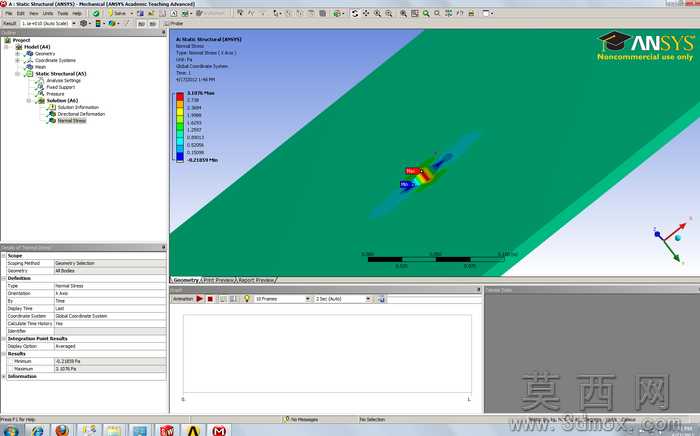Click the Solution Information yellow icon
The height and width of the screenshot is (436, 700).
click(x=52, y=107)
